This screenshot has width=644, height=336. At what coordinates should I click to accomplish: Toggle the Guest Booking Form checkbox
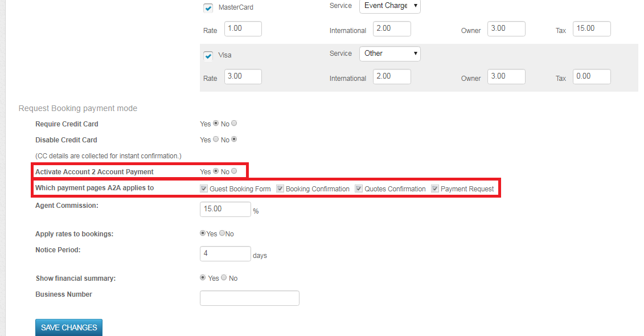pyautogui.click(x=204, y=189)
